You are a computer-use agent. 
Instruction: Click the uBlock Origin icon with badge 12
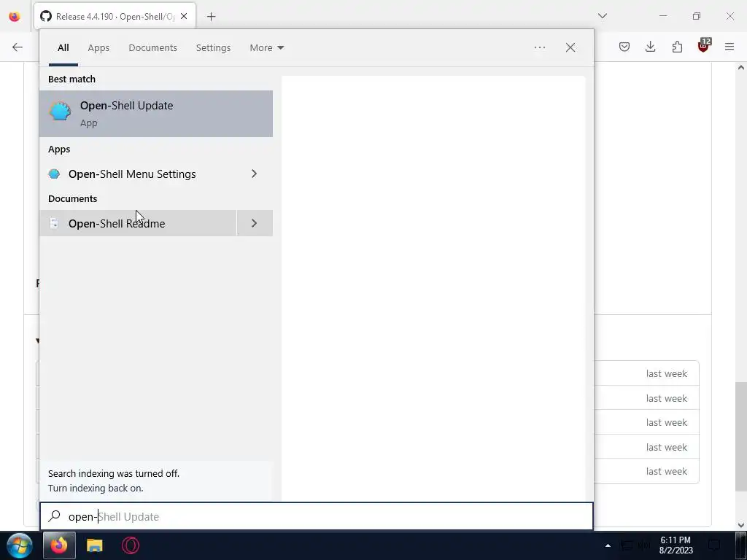(704, 46)
